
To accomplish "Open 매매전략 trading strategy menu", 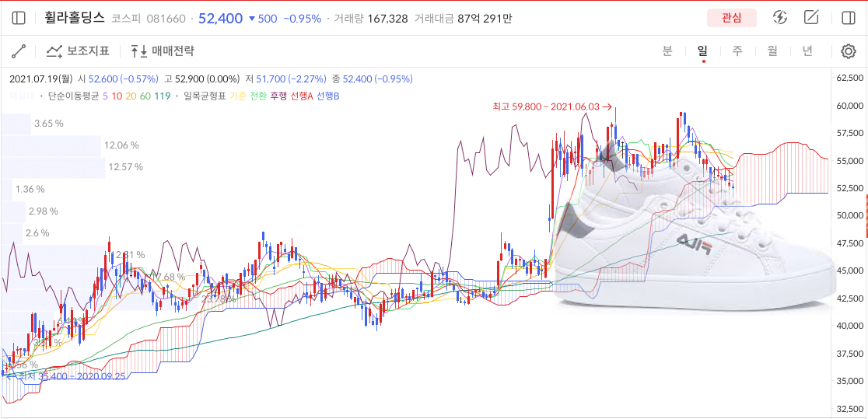I will pyautogui.click(x=163, y=51).
